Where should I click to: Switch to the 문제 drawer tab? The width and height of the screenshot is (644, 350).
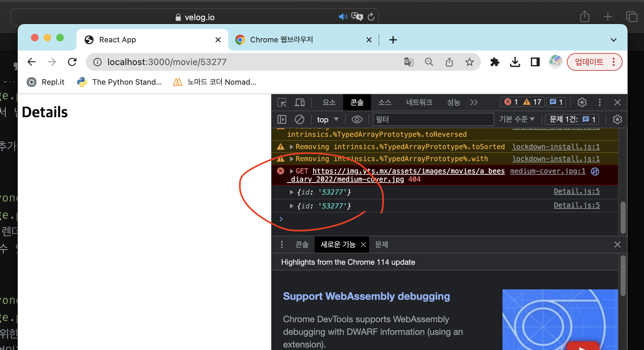point(381,244)
